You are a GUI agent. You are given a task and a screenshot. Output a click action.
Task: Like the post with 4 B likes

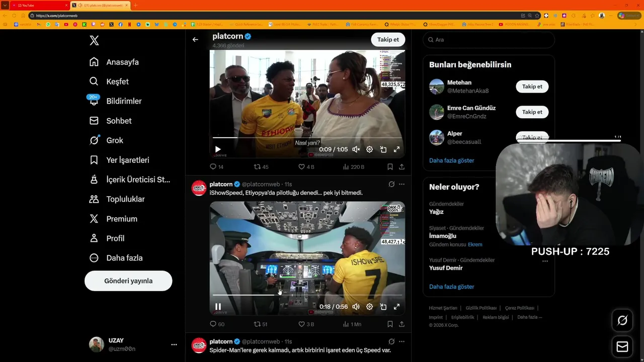pos(306,167)
